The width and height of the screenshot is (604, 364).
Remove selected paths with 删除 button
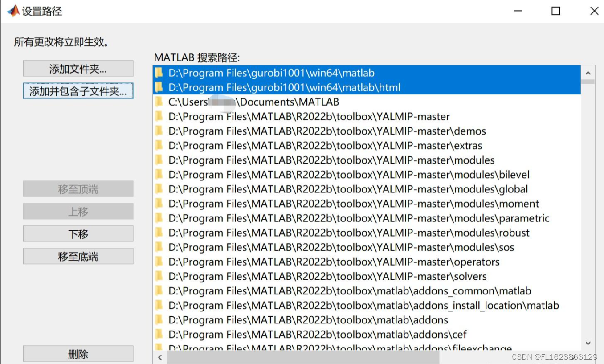78,354
